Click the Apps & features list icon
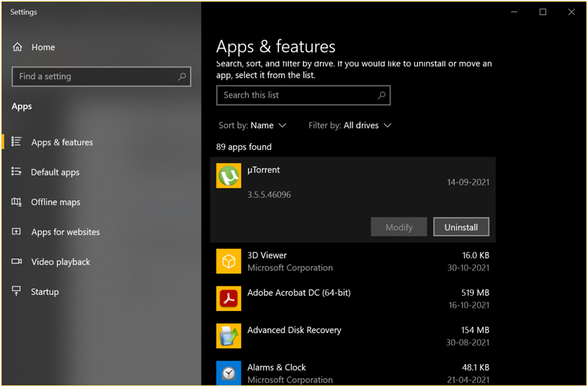Image resolution: width=588 pixels, height=387 pixels. click(16, 142)
